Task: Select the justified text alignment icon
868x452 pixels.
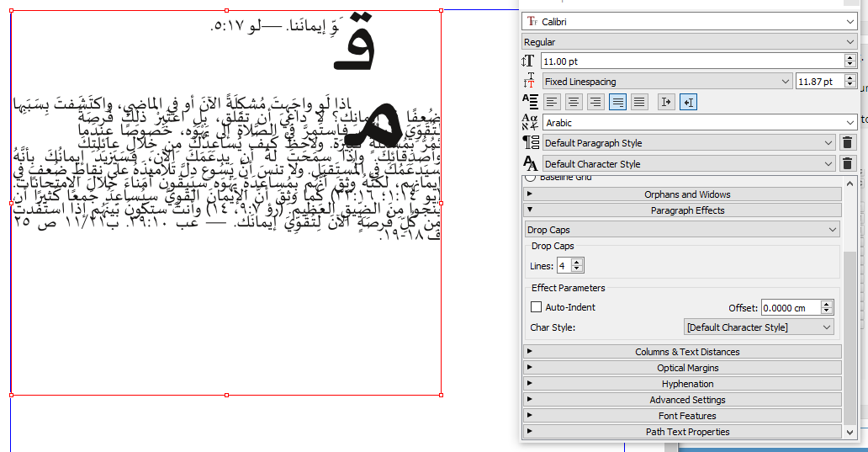Action: [x=617, y=102]
